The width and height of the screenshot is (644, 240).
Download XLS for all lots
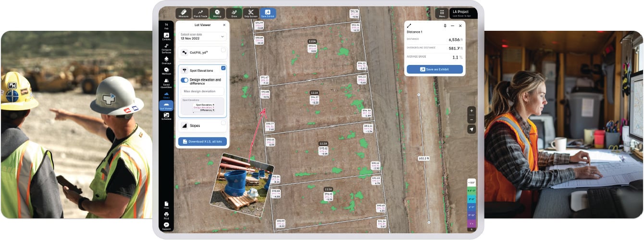coord(202,141)
